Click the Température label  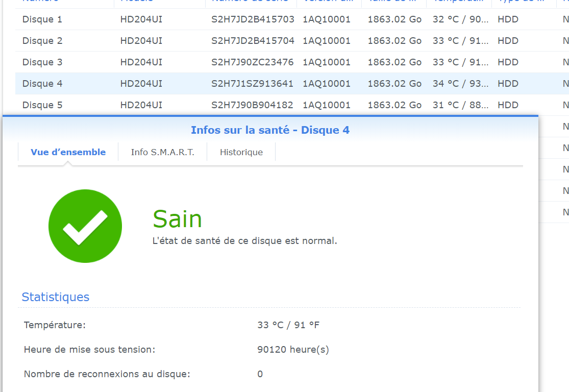[55, 325]
